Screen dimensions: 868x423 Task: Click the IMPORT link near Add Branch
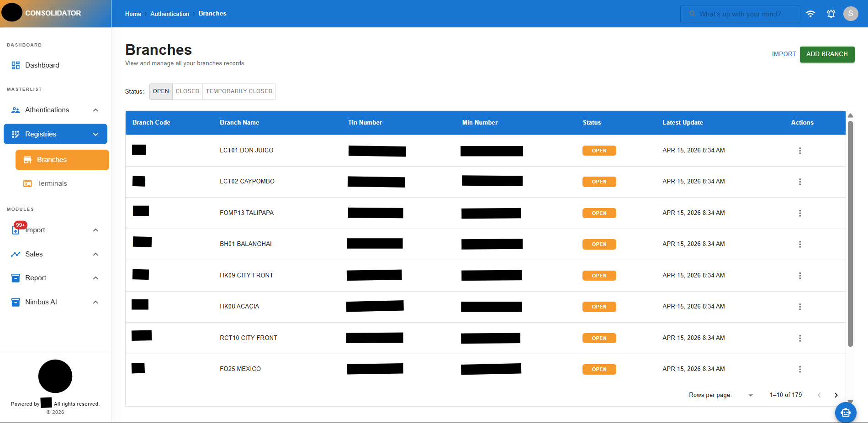[783, 54]
